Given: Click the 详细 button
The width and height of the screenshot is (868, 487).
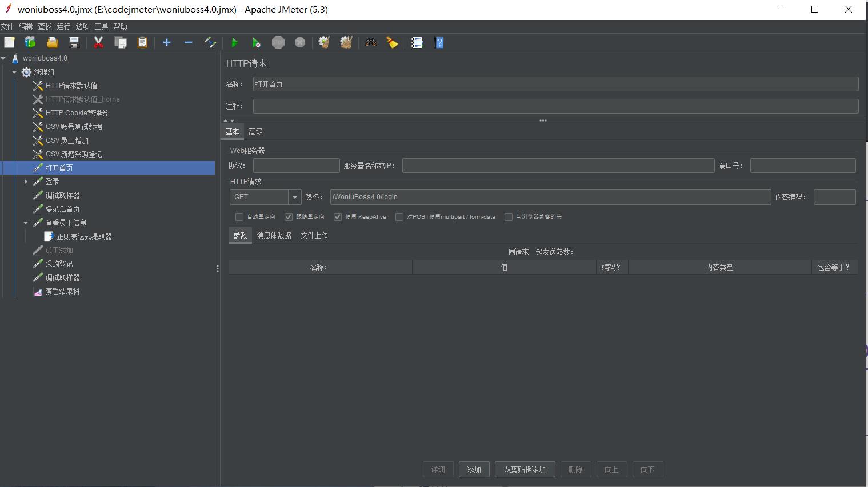Looking at the screenshot, I should click(x=438, y=469).
